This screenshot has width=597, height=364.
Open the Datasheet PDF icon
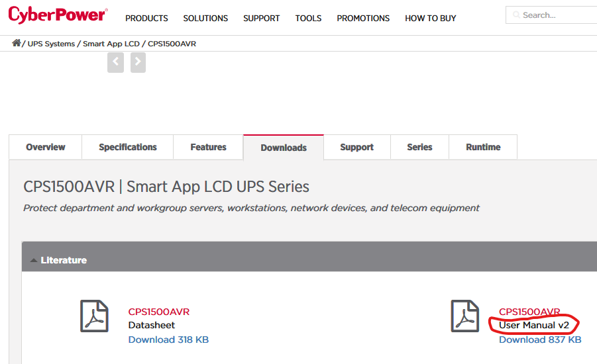95,316
